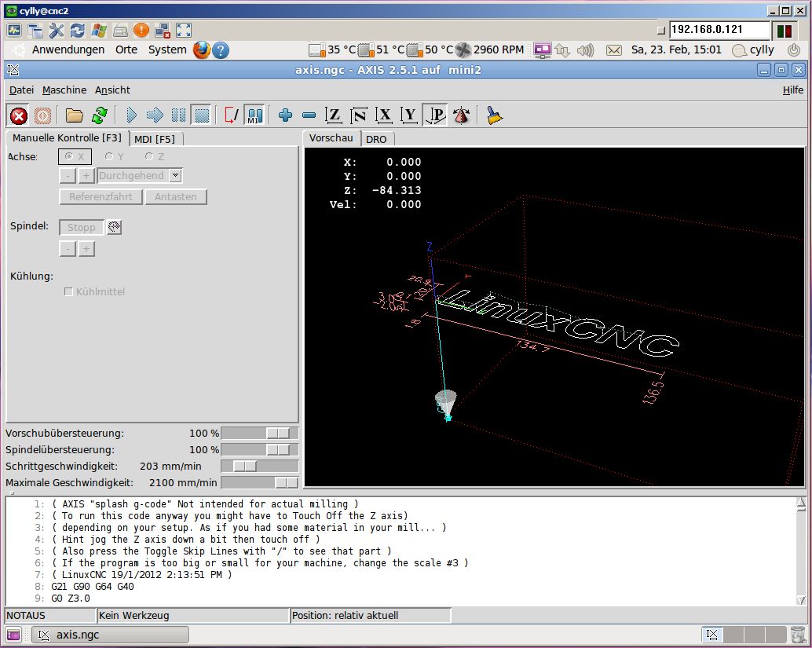Switch to rotated Z view

point(358,115)
